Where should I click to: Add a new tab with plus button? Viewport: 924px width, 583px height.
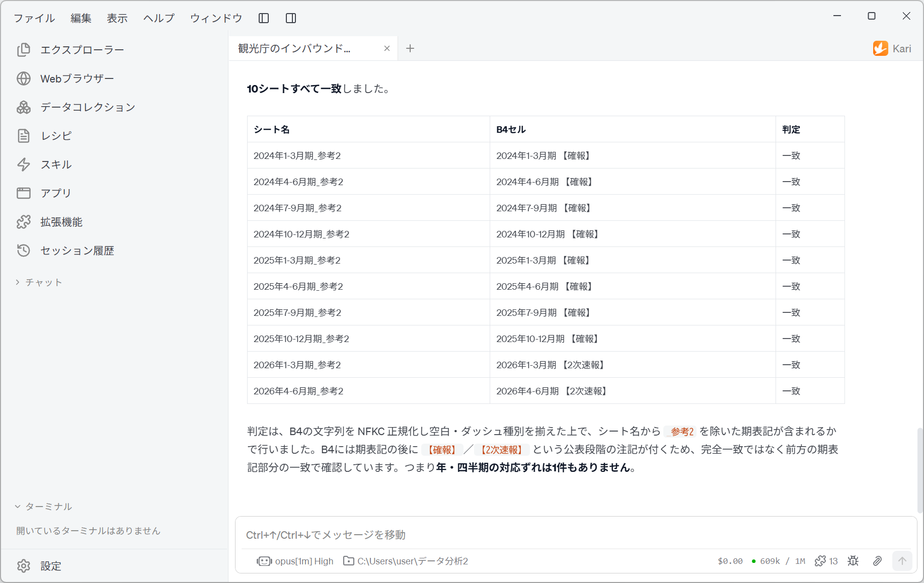click(410, 48)
